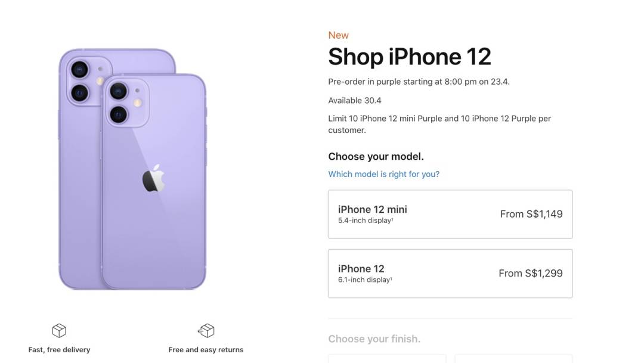Click the Choose your finish heading
The width and height of the screenshot is (644, 363).
pyautogui.click(x=374, y=338)
